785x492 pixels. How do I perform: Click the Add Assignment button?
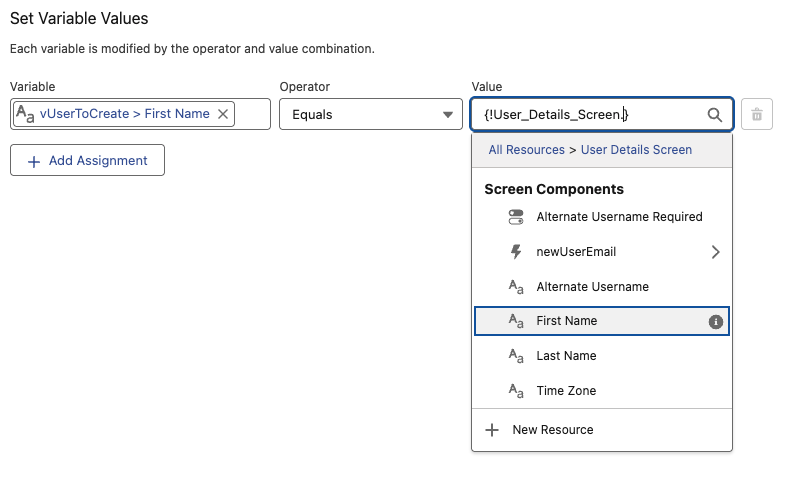point(87,160)
